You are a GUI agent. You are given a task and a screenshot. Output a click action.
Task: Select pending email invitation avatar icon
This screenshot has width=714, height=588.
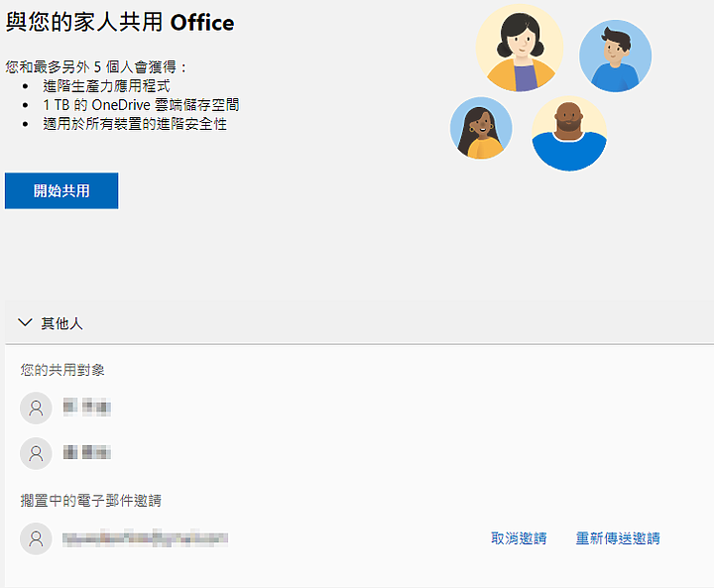[36, 538]
